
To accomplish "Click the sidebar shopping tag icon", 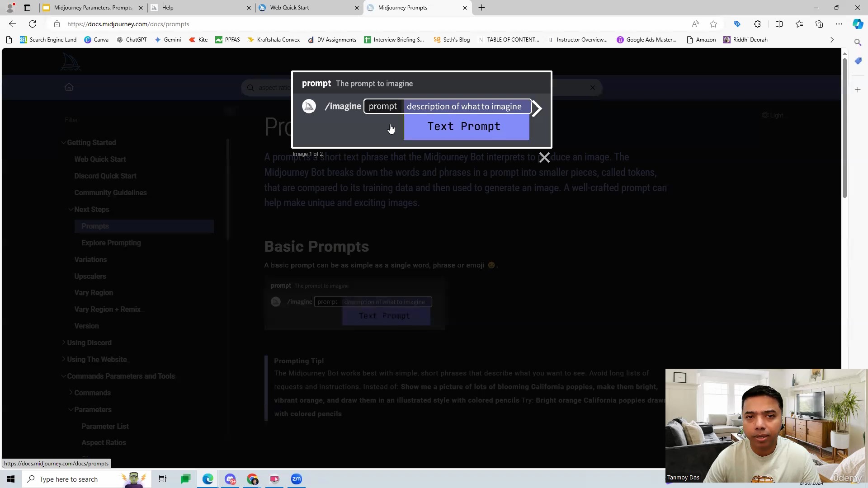I will tap(858, 61).
